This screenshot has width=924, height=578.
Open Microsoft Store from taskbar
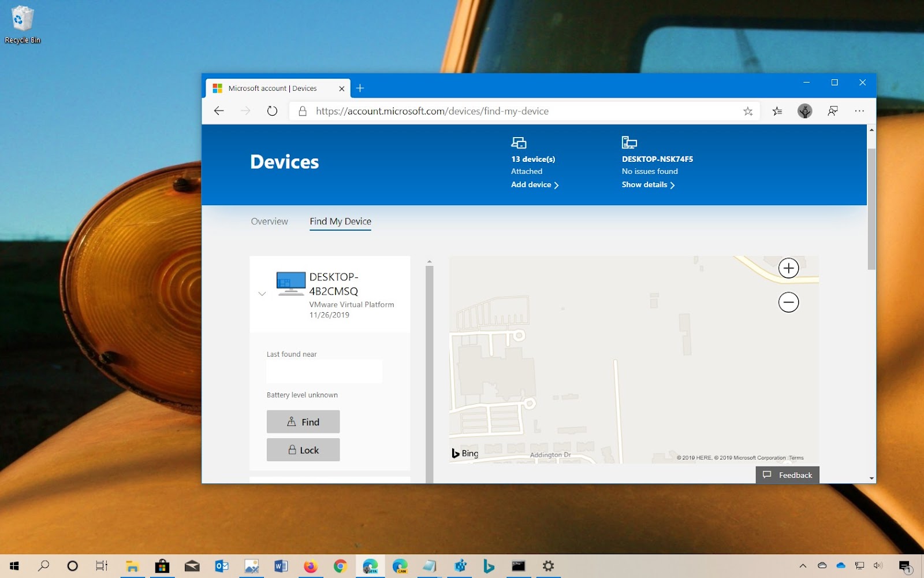click(x=162, y=566)
